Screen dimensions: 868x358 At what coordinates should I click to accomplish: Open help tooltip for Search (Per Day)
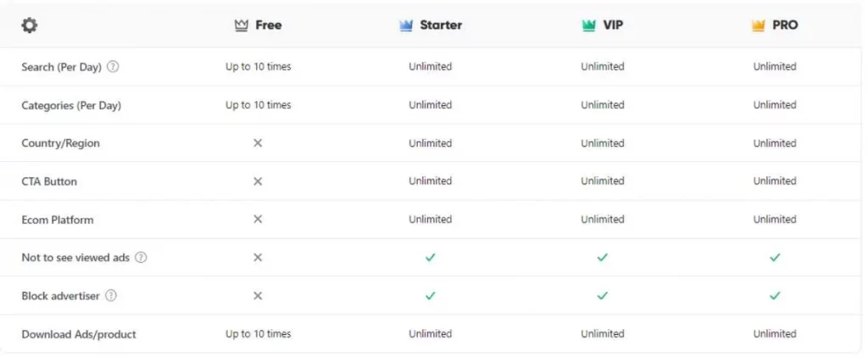[x=113, y=66]
